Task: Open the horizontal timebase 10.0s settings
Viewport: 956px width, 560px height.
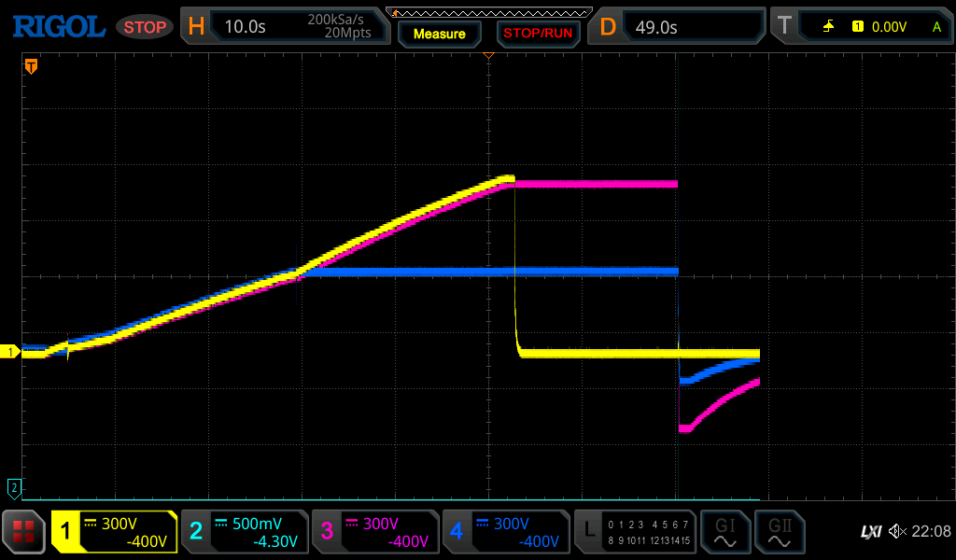Action: tap(285, 27)
